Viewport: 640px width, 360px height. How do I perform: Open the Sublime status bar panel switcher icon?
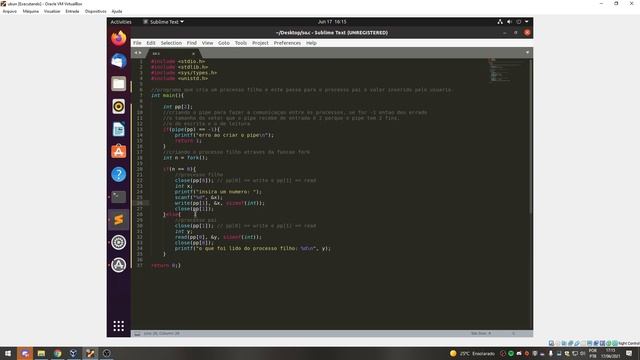click(137, 333)
